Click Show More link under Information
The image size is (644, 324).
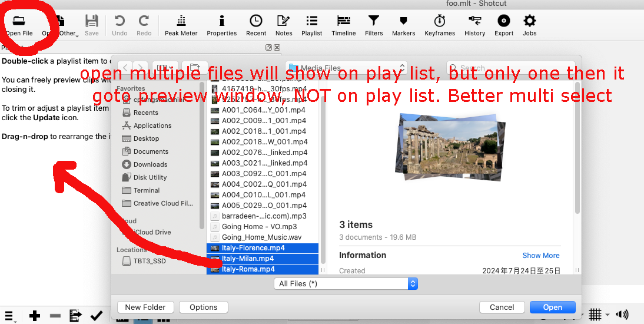click(540, 255)
